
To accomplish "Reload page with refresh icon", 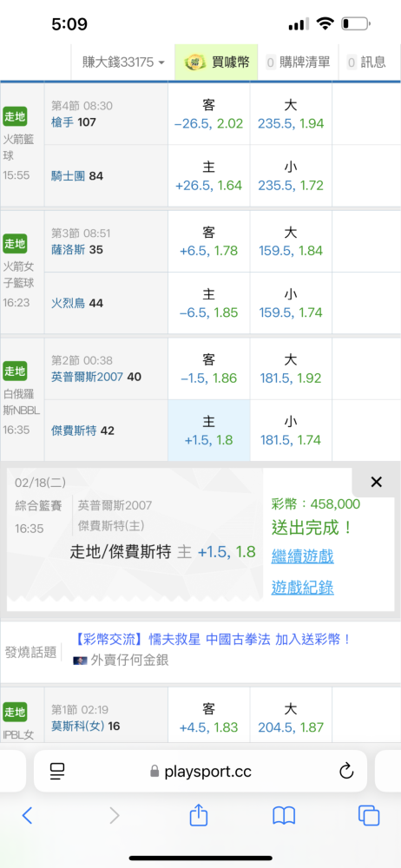I will click(345, 771).
